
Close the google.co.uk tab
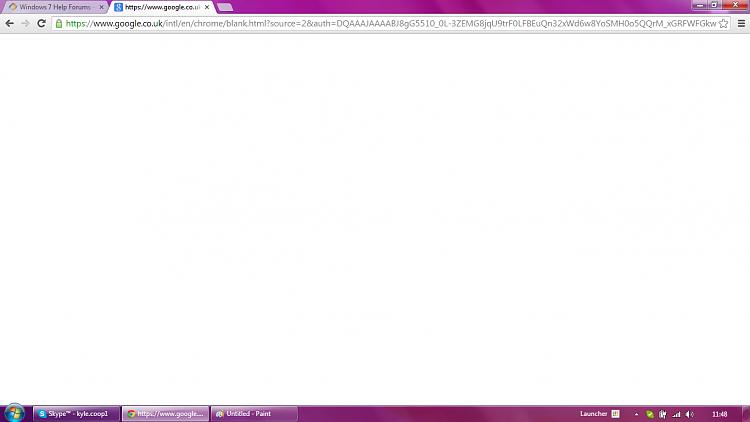207,7
